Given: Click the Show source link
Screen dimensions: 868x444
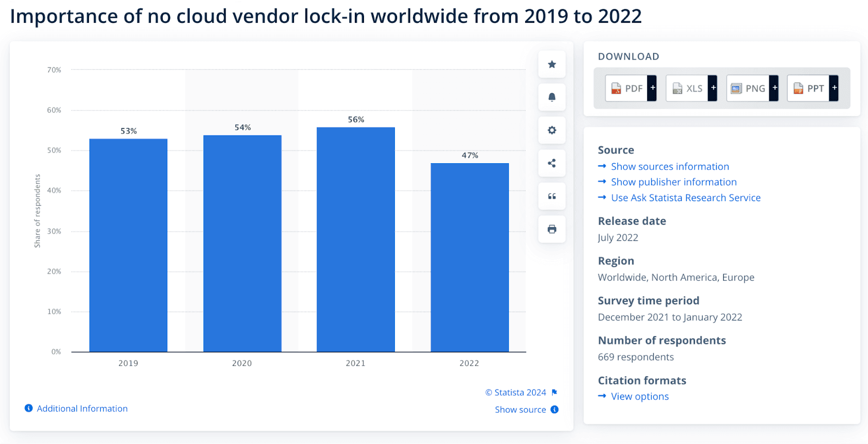Looking at the screenshot, I should pos(520,409).
